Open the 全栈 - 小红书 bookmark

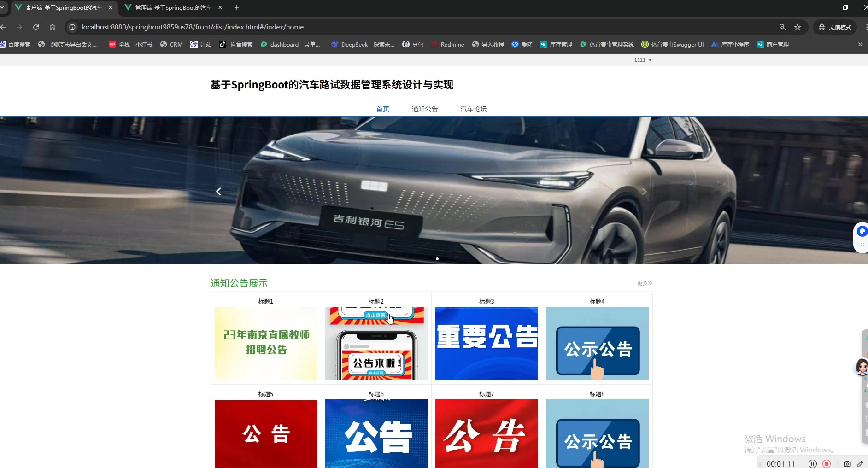(130, 45)
